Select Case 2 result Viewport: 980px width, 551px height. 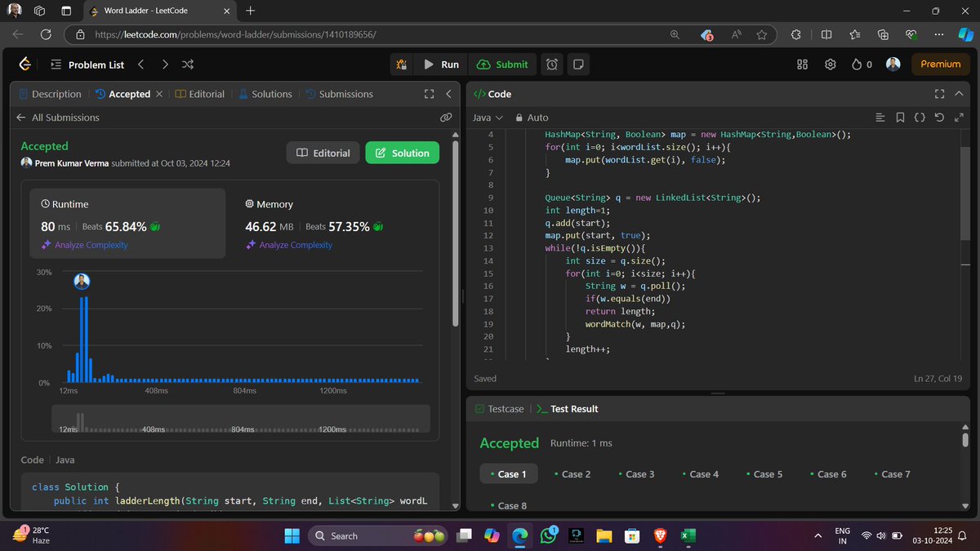click(x=572, y=474)
